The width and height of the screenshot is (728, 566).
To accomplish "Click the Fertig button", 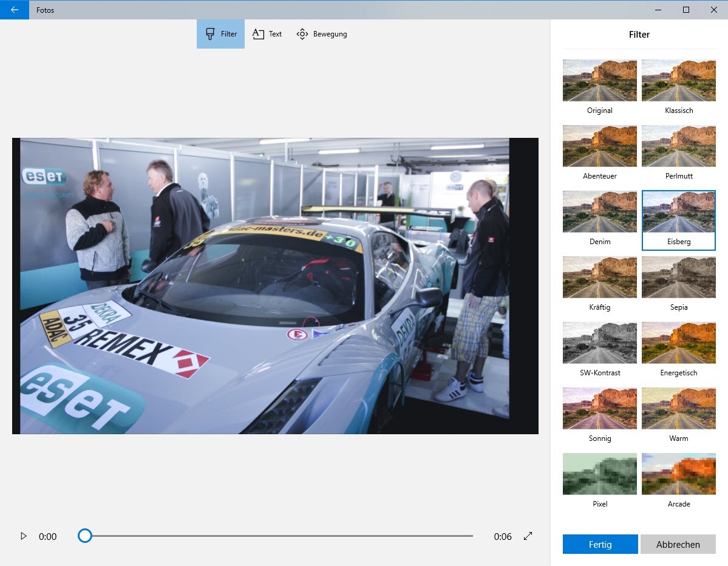I will (x=600, y=544).
